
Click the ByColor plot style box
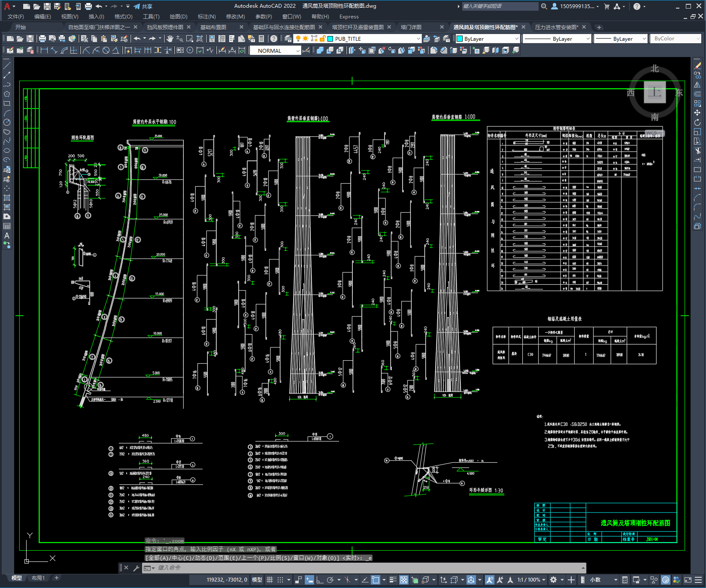676,39
